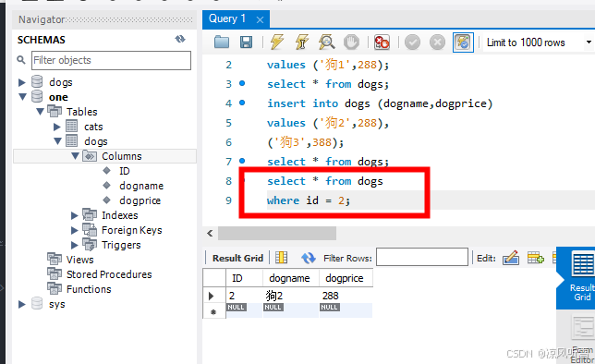The height and width of the screenshot is (364, 595).
Task: Execute statement under cursor icon
Action: [302, 42]
